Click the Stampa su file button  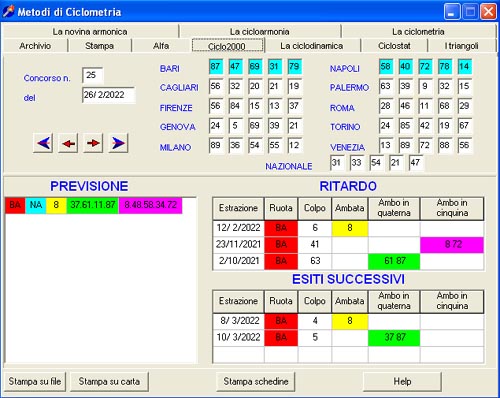(35, 381)
